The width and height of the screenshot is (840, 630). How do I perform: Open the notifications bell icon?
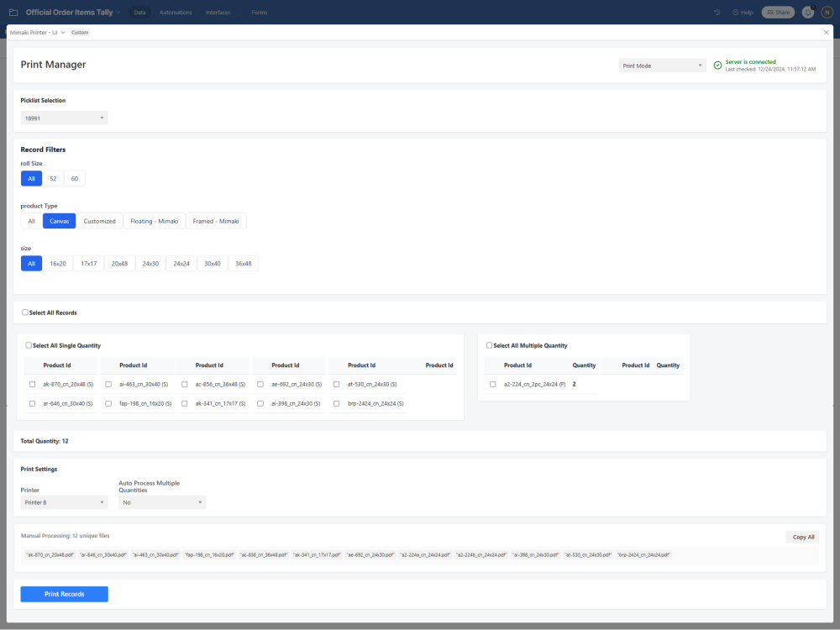pos(808,13)
